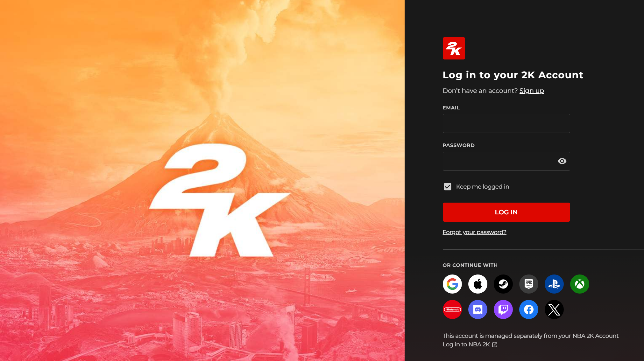Select the PlayStation login icon
The width and height of the screenshot is (644, 361).
tap(554, 284)
